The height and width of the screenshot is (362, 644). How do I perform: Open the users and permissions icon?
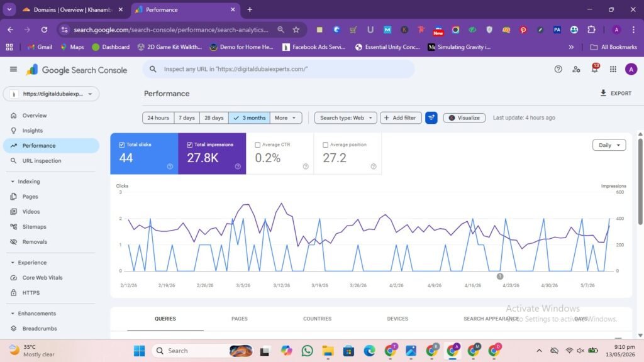[576, 69]
